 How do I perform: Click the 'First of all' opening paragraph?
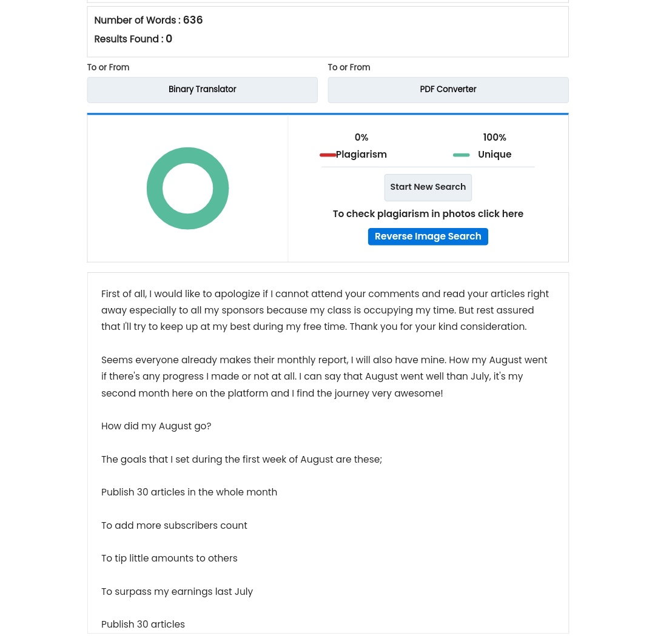click(x=325, y=310)
